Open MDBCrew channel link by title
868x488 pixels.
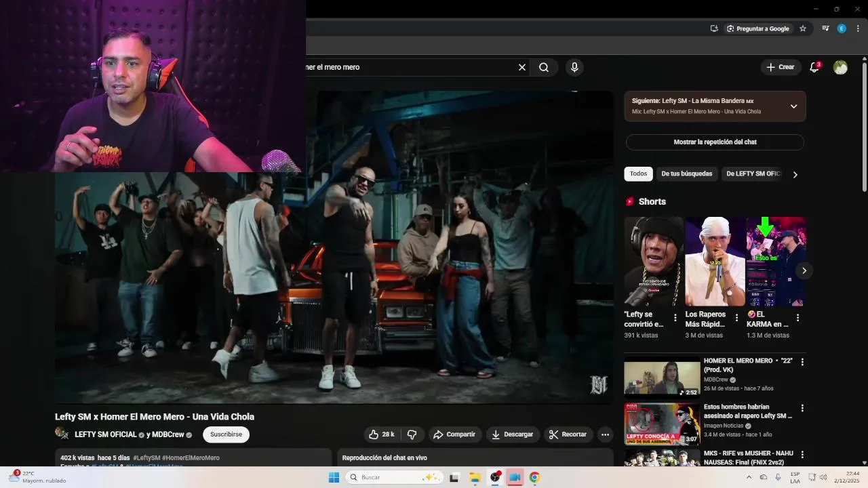coord(167,434)
